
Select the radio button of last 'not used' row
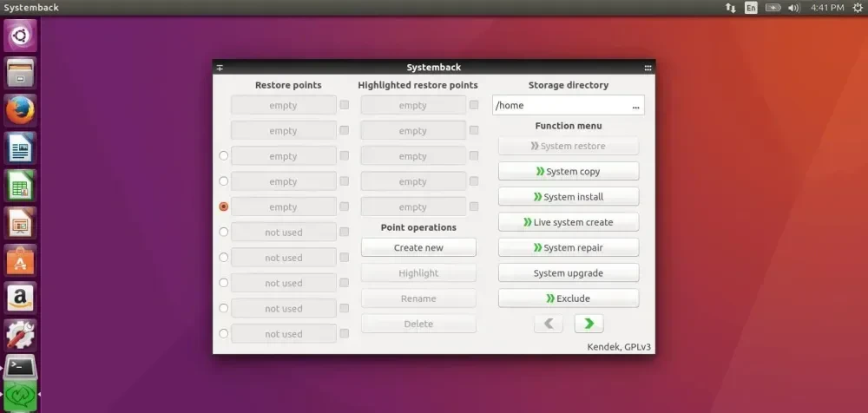point(224,334)
